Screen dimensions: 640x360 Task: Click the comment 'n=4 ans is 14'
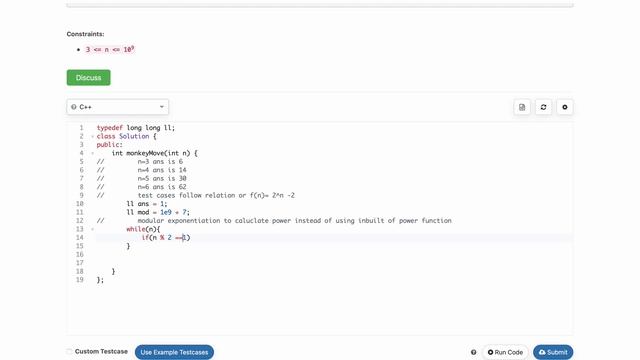[x=162, y=170]
